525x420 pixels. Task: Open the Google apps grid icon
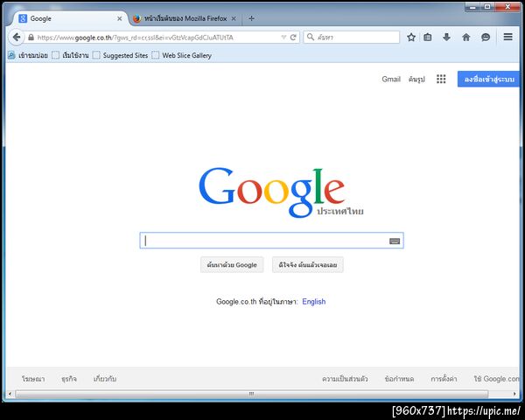pyautogui.click(x=441, y=79)
